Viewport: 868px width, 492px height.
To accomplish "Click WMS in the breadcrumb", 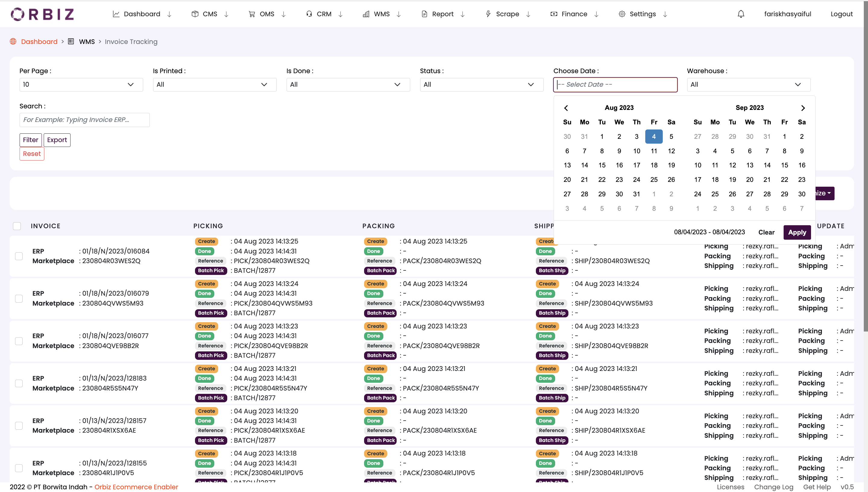I will coord(87,42).
